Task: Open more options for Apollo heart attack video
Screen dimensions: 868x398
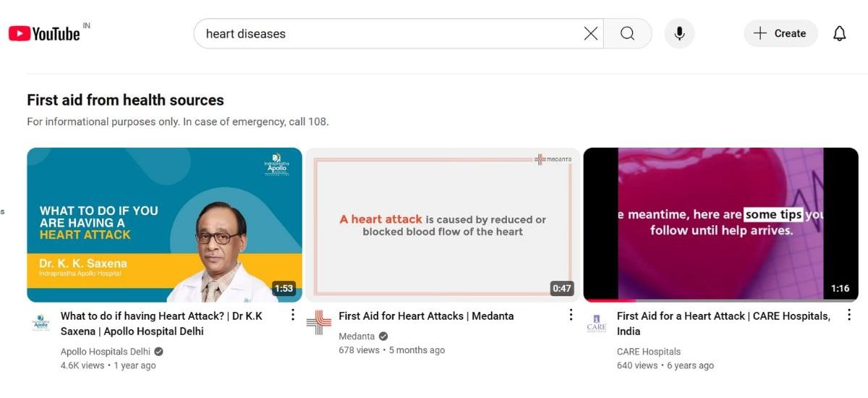Action: (x=292, y=315)
